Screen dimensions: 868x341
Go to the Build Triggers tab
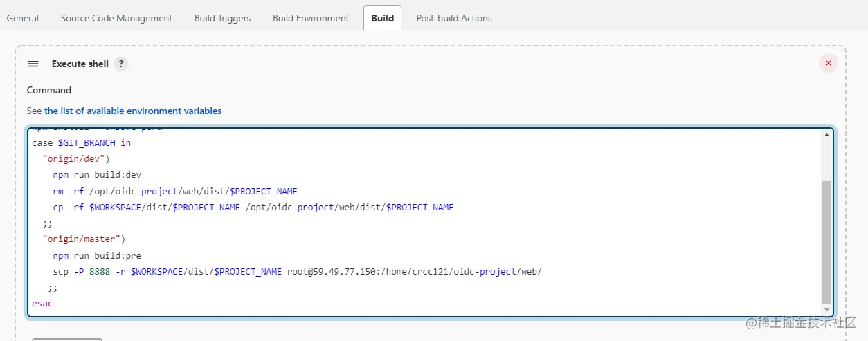[x=222, y=18]
